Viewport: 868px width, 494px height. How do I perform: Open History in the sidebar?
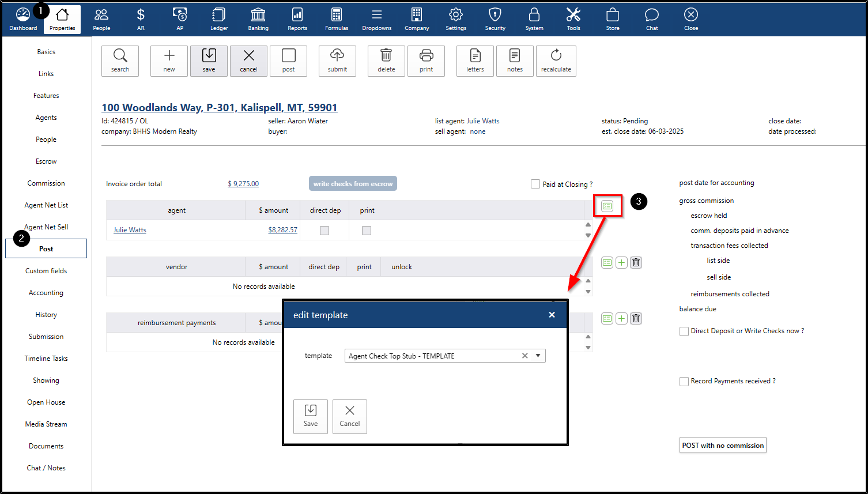click(x=46, y=315)
